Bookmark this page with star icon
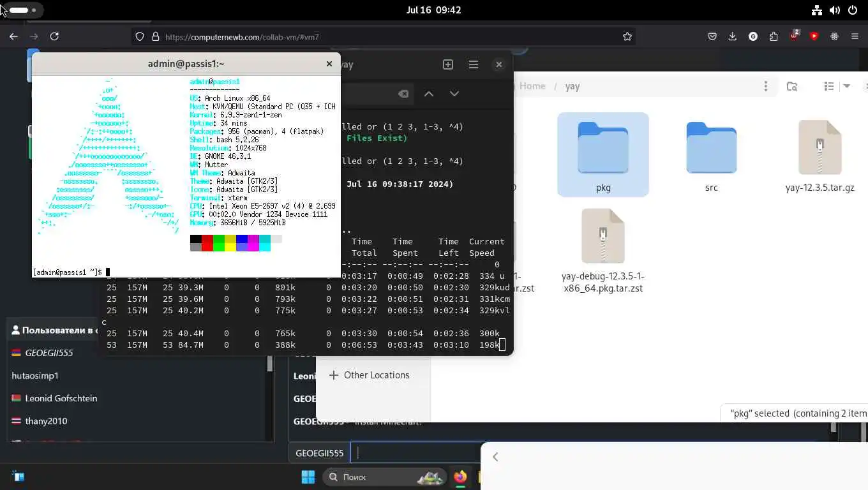Viewport: 868px width, 490px height. 627,37
